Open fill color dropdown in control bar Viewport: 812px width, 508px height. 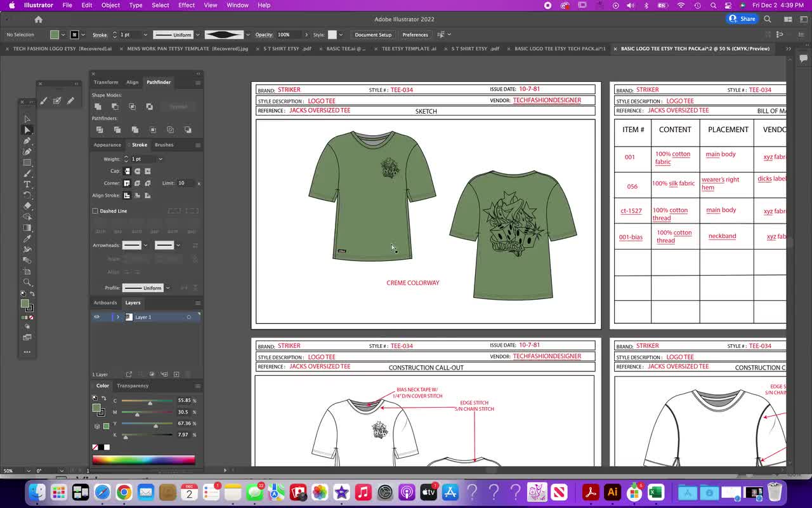(x=63, y=35)
